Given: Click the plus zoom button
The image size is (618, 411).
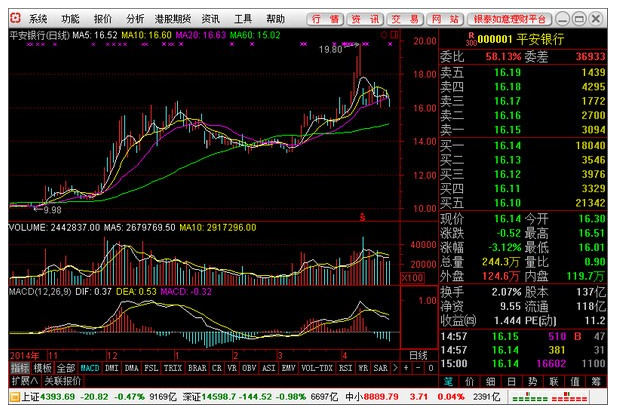Looking at the screenshot, I should pyautogui.click(x=406, y=368).
